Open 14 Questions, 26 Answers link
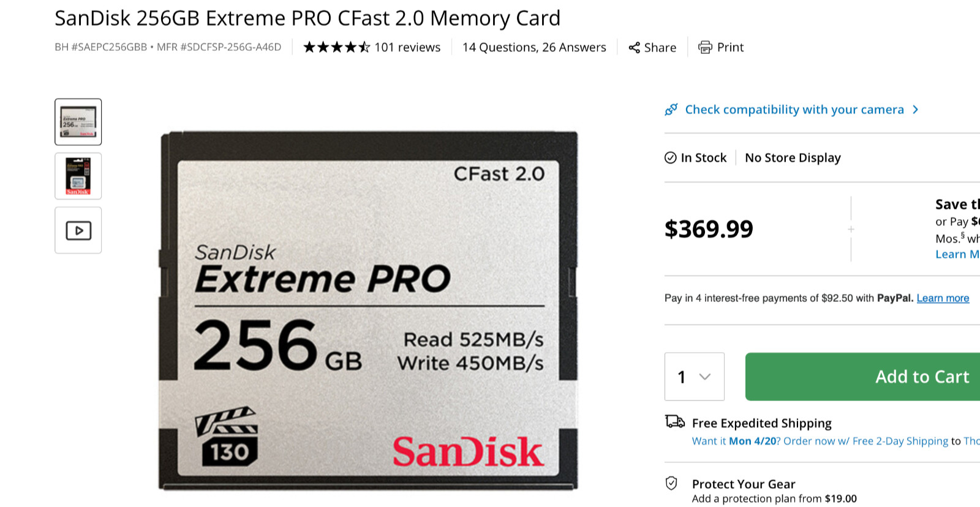The height and width of the screenshot is (507, 980). point(534,47)
